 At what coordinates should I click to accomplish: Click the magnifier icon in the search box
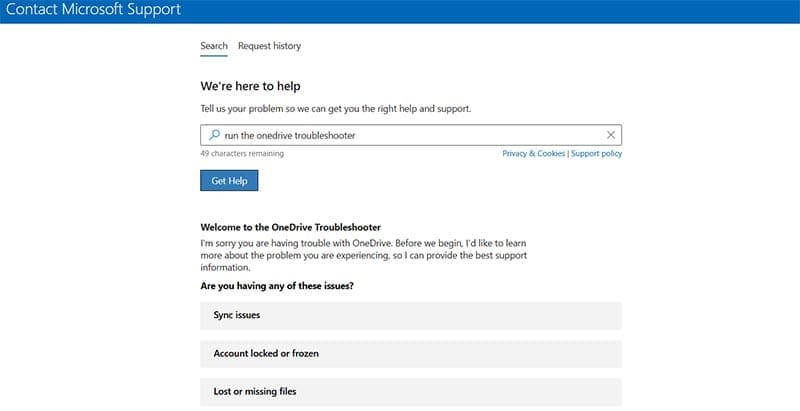[214, 135]
